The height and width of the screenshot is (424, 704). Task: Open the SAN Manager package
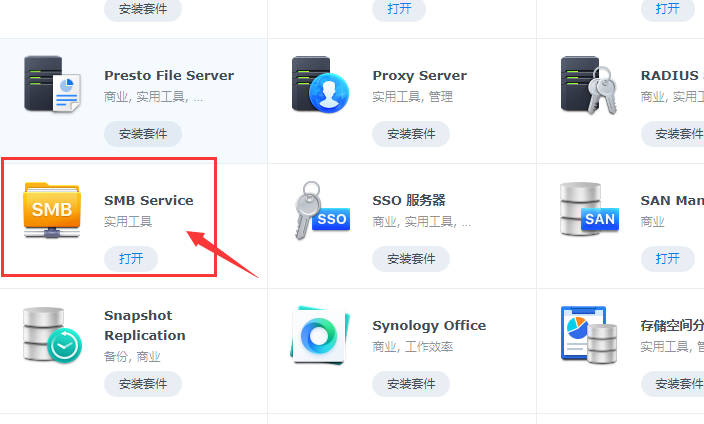pos(668,259)
